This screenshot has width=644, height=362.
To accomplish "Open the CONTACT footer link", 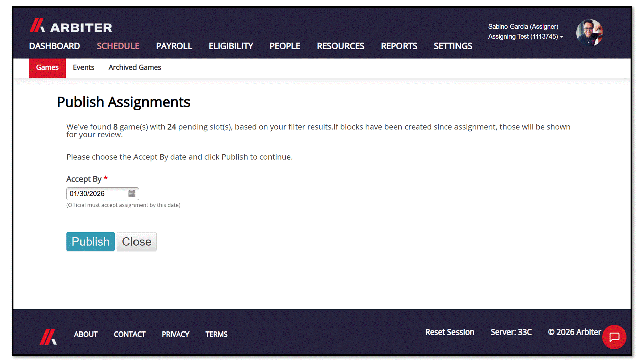I will pos(129,334).
